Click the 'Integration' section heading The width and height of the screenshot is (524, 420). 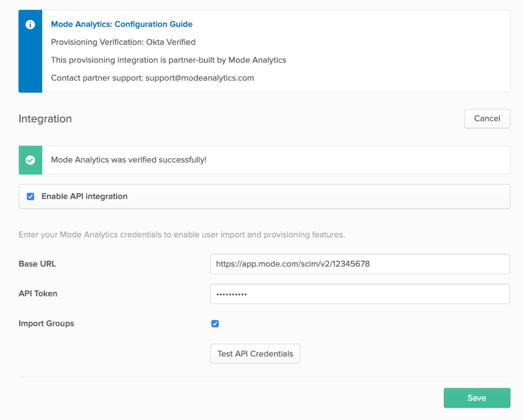45,119
